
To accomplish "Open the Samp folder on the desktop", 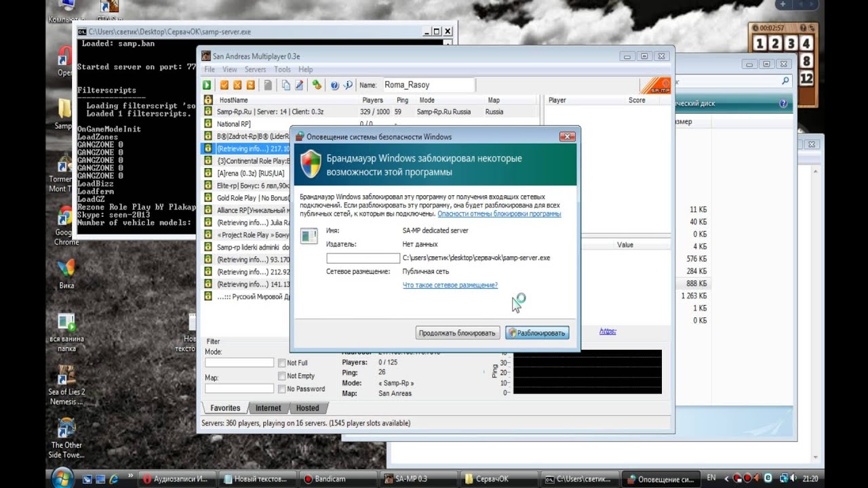I will pyautogui.click(x=63, y=114).
